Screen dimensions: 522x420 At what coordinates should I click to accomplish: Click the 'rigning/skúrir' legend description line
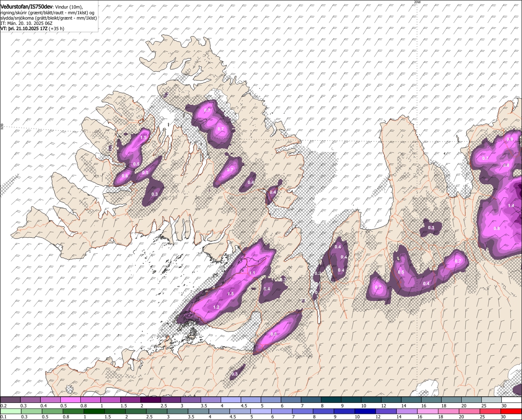(x=48, y=13)
